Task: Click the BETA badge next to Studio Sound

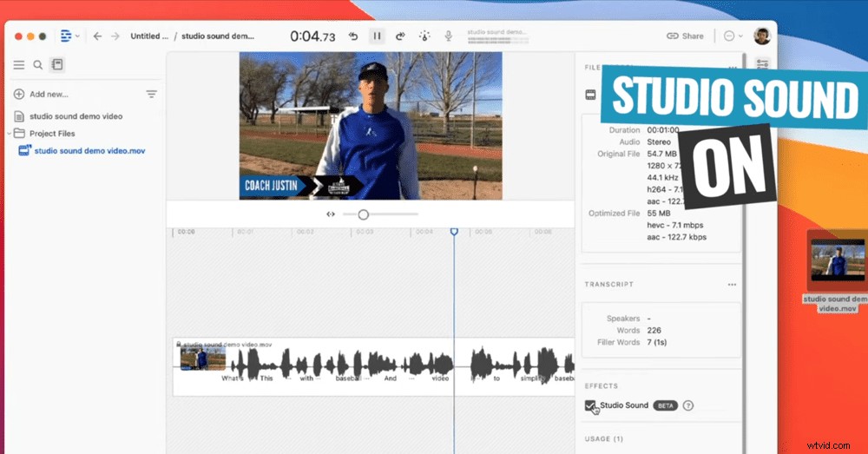Action: [666, 406]
